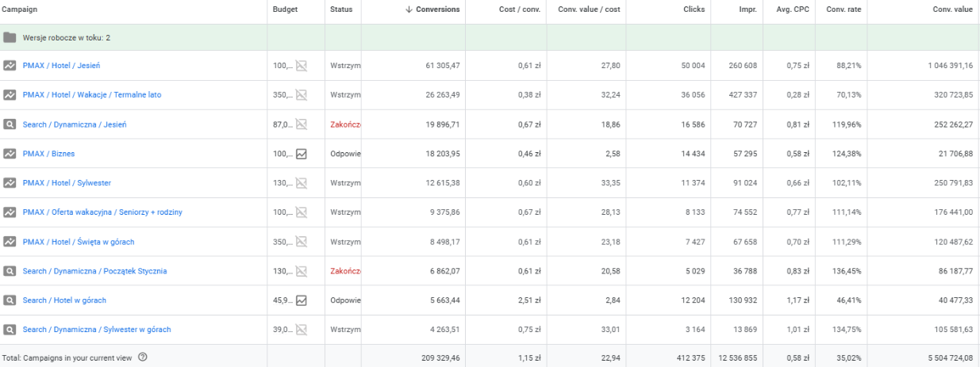Viewport: 980px width, 367px height.
Task: Open budget chart icon in PMAX / Biznes row
Action: (302, 154)
